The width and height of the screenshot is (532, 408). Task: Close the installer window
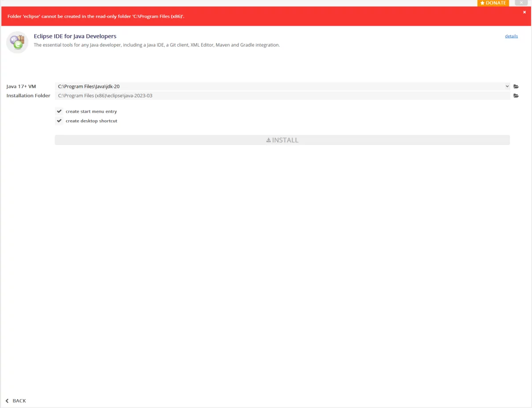(521, 3)
